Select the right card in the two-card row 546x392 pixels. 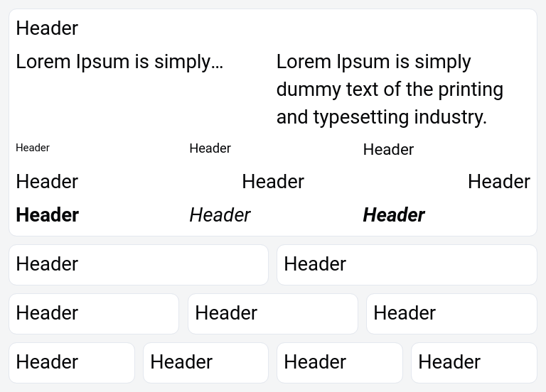click(x=407, y=265)
